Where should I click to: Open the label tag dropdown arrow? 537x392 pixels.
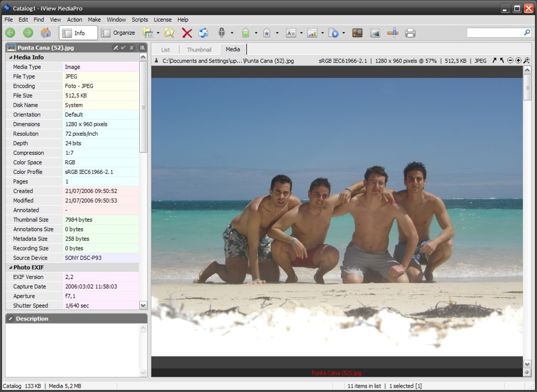point(256,33)
